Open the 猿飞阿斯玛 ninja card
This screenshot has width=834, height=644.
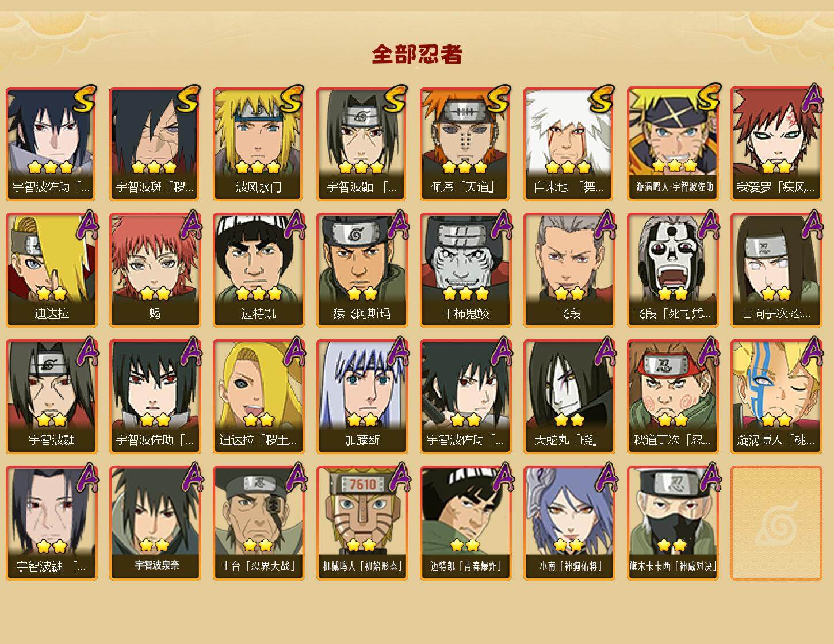362,270
